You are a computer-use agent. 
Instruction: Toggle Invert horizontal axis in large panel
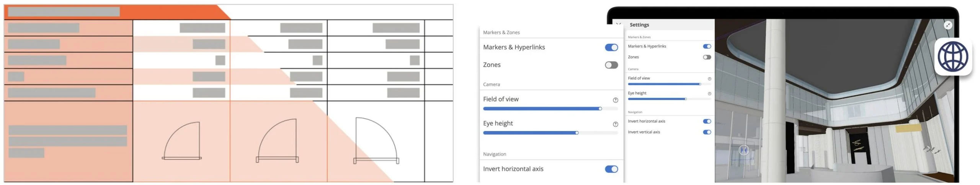click(x=611, y=169)
